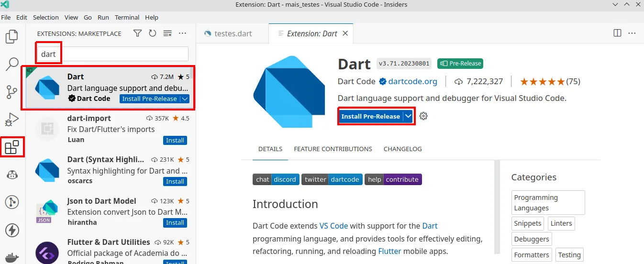This screenshot has width=644, height=264.
Task: Open the Flutter link in Introduction
Action: pos(389,251)
